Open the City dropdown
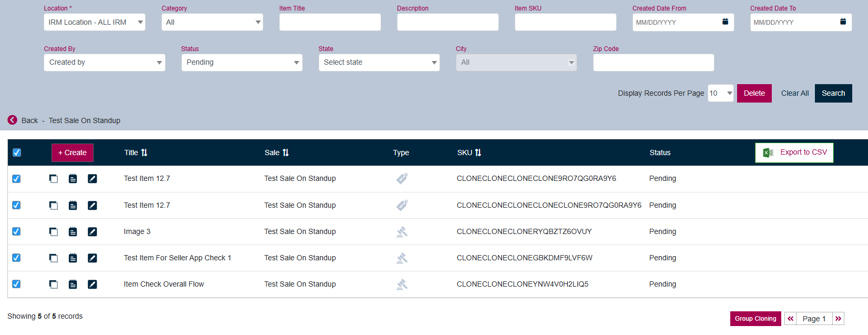The width and height of the screenshot is (868, 335). [516, 63]
